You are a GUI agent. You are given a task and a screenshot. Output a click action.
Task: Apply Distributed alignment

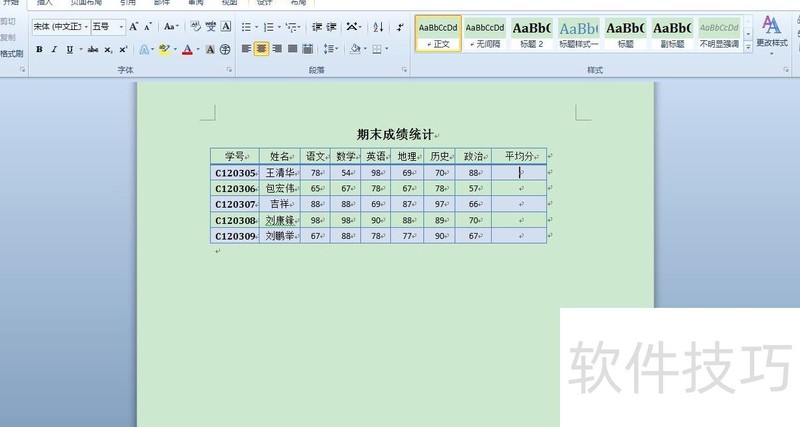pos(308,49)
